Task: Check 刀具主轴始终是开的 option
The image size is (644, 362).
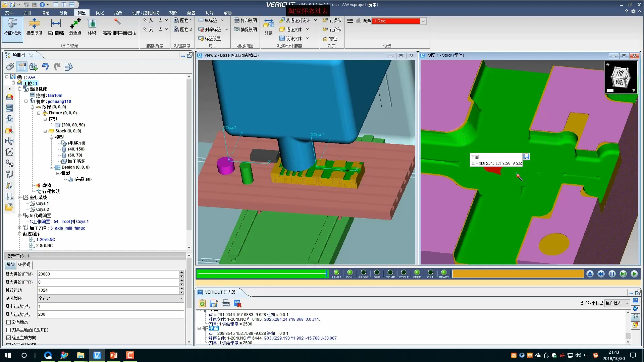Action: point(9,330)
